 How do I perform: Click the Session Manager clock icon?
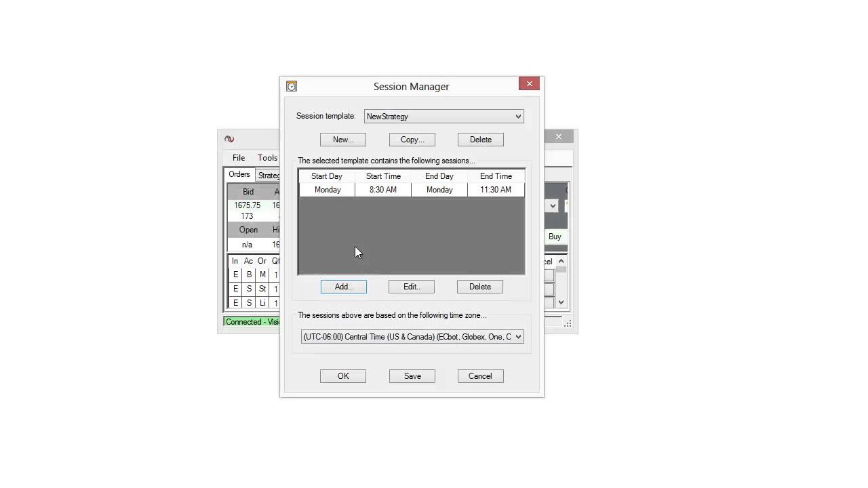click(x=291, y=86)
